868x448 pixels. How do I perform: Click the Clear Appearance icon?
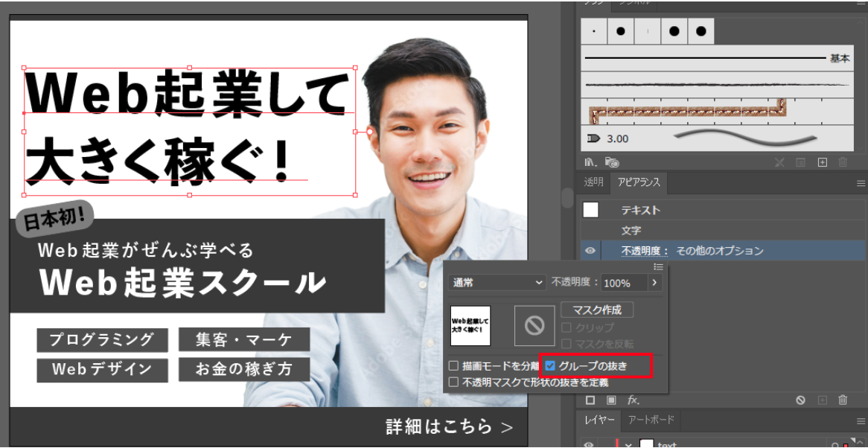tap(800, 400)
